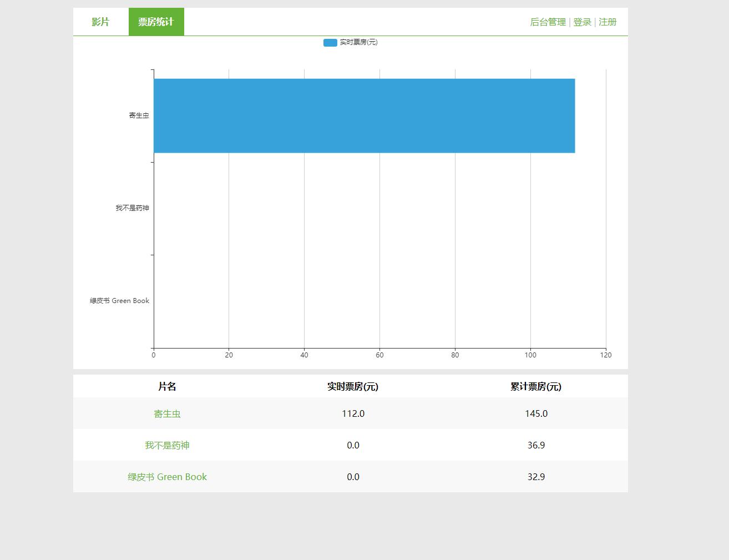Screen dimensions: 729x560
Task: Click the 145.0 cumulative box office value
Action: pos(536,413)
